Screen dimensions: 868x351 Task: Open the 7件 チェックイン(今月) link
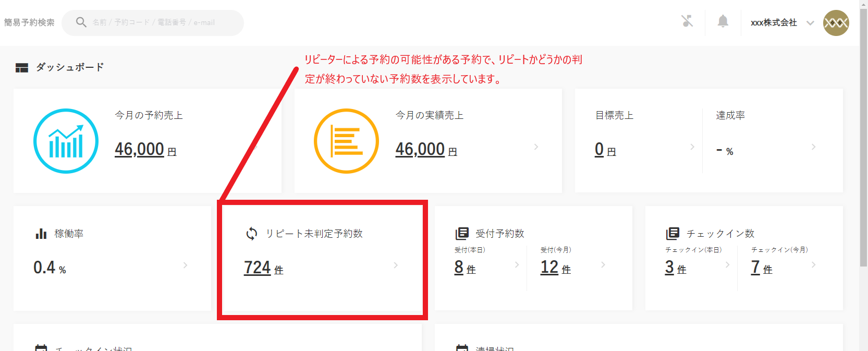pyautogui.click(x=755, y=267)
